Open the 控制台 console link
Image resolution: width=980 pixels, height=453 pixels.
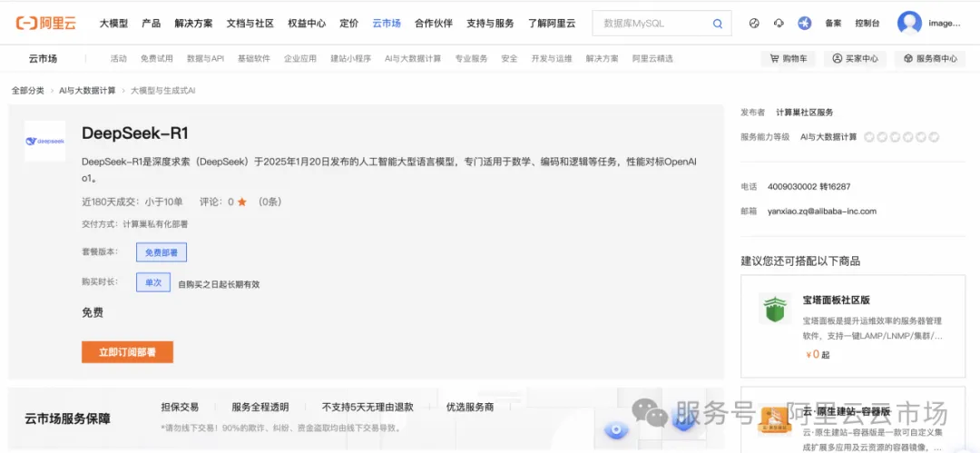(x=867, y=24)
